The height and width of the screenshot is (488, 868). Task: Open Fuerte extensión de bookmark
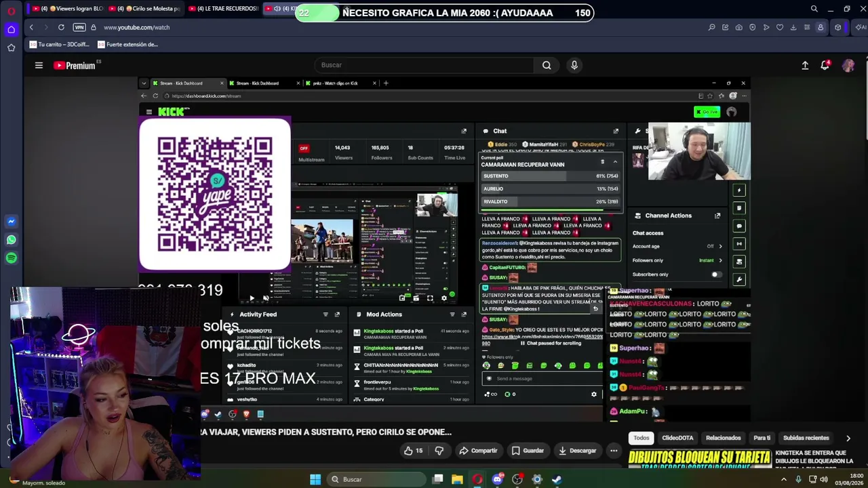[x=128, y=45]
